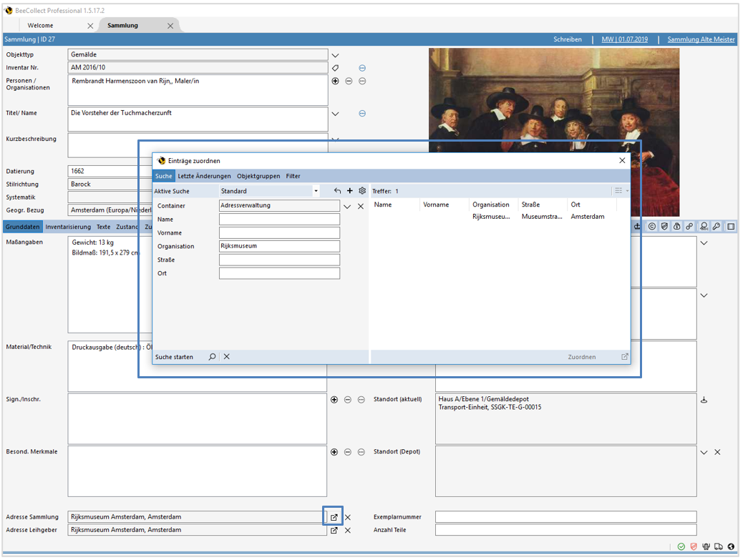Create a new search with the plus icon
Image resolution: width=743 pixels, height=560 pixels.
[x=349, y=190]
